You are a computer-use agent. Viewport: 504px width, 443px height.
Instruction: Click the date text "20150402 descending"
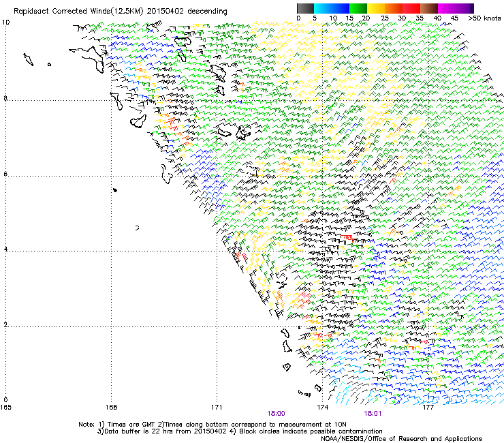point(187,12)
